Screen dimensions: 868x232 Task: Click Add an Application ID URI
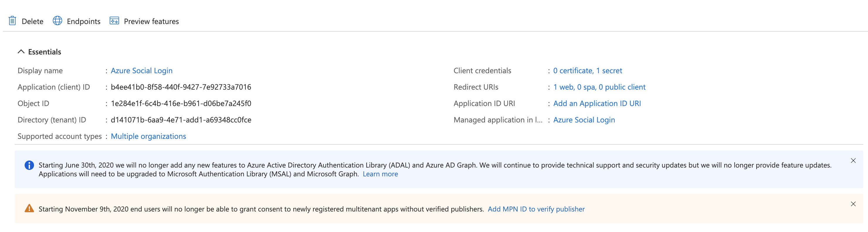[x=597, y=104]
